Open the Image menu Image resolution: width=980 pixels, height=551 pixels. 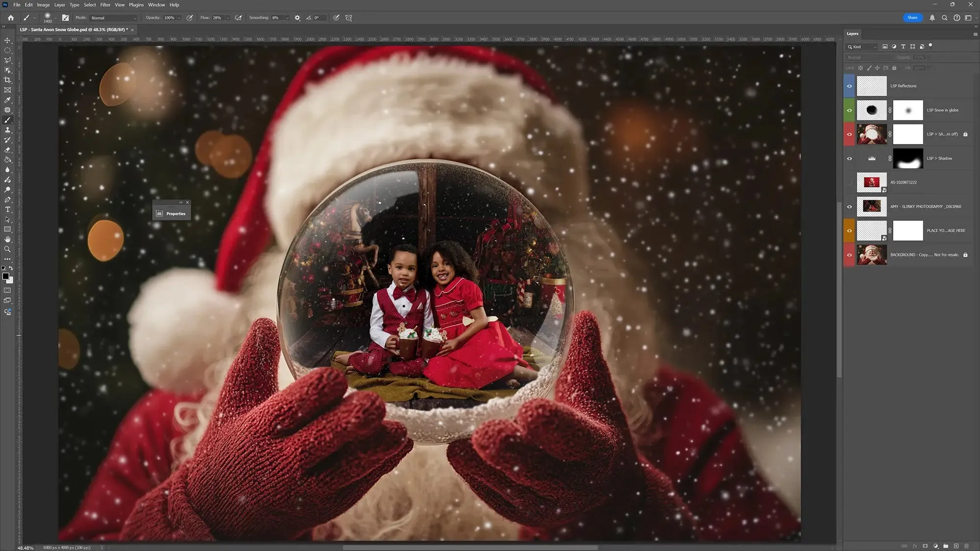44,4
